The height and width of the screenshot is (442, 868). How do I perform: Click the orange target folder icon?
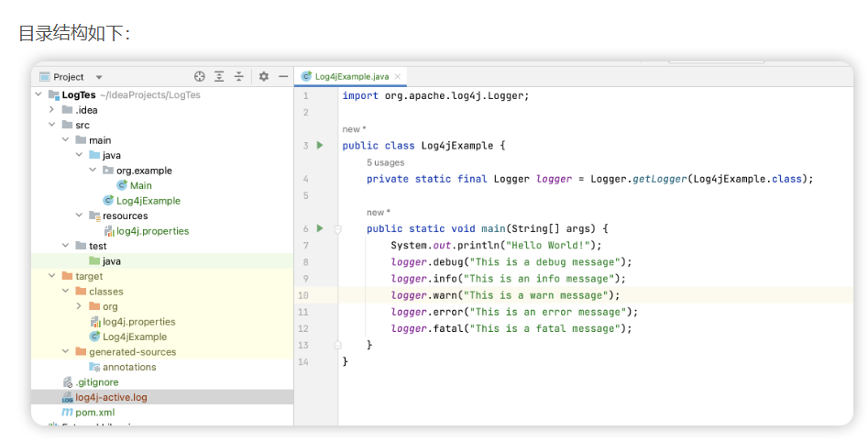[x=68, y=276]
